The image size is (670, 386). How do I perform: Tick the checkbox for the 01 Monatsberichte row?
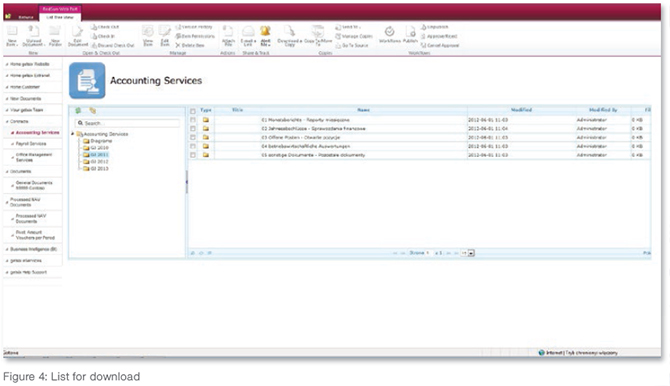193,120
